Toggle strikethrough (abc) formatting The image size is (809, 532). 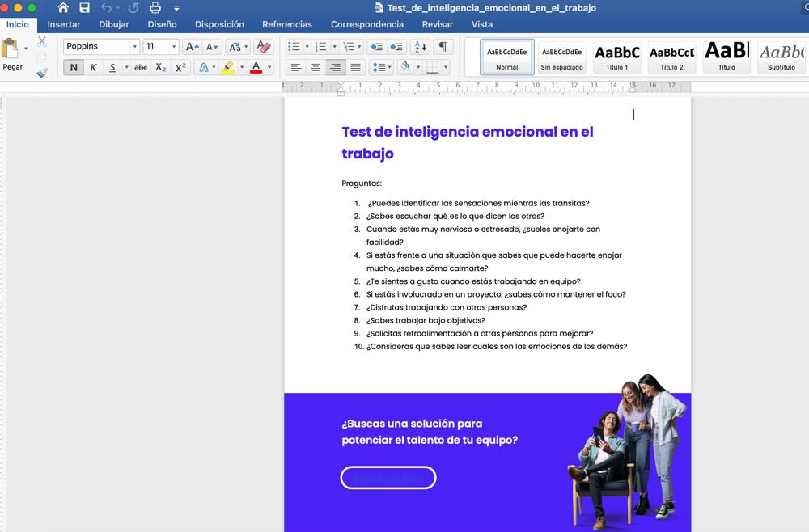click(x=141, y=67)
